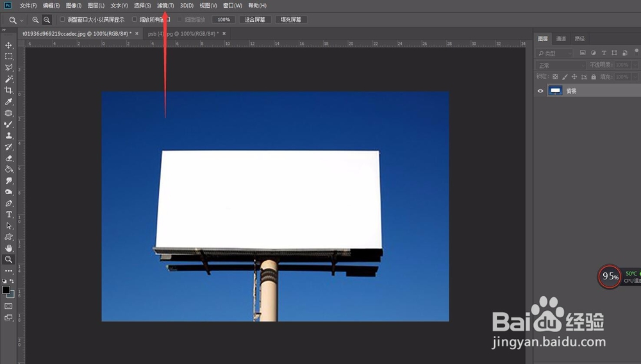
Task: Lock all layer attributes padlock
Action: coord(594,77)
